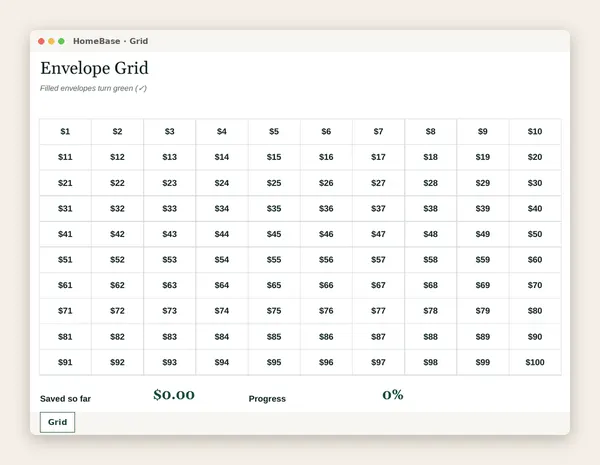
Task: Fill the $99 envelope
Action: [x=483, y=362]
